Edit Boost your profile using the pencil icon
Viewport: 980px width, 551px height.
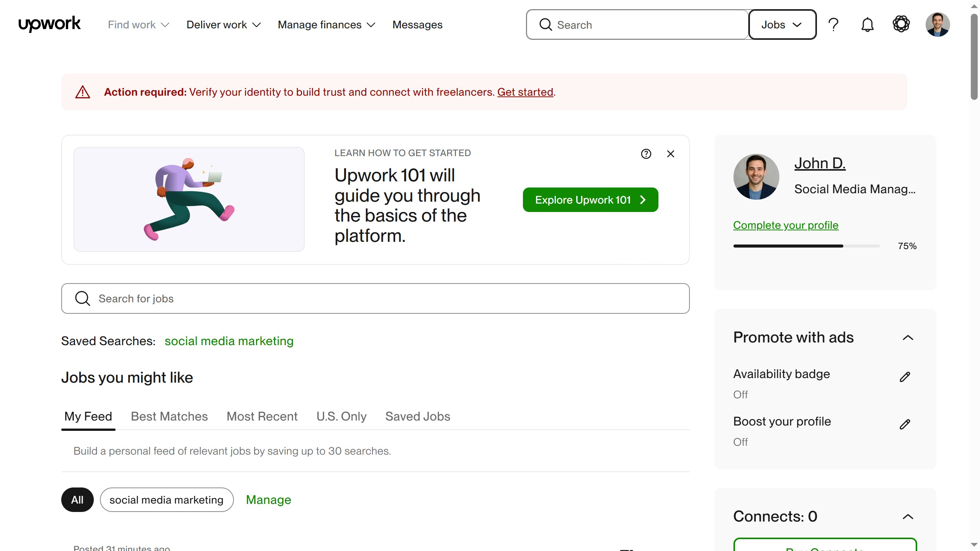(x=905, y=424)
